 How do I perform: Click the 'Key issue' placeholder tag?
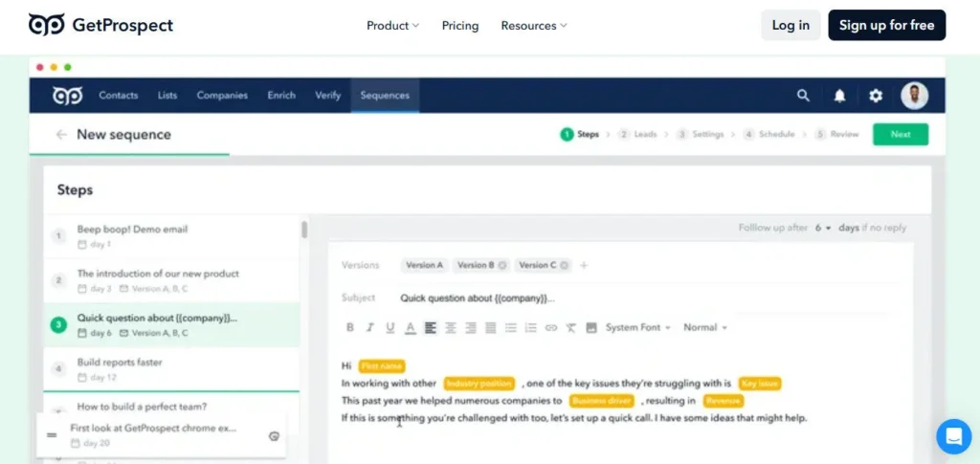(759, 384)
